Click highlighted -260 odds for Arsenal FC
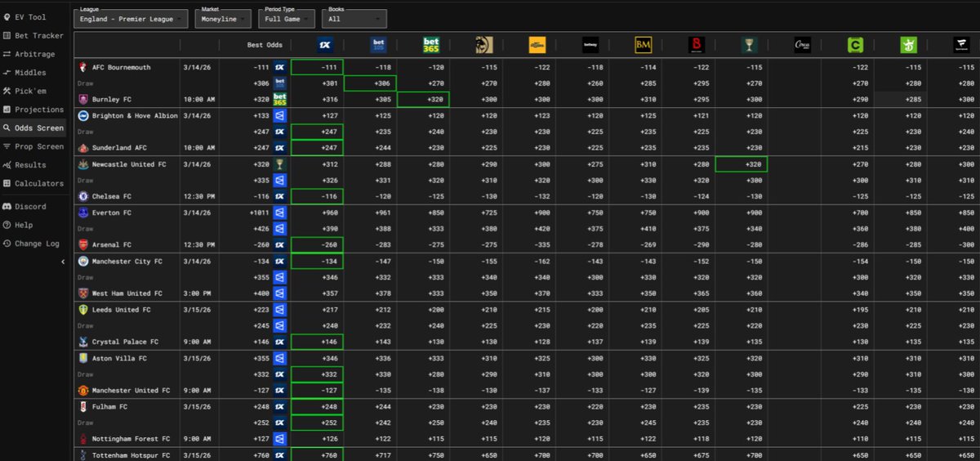 [317, 244]
